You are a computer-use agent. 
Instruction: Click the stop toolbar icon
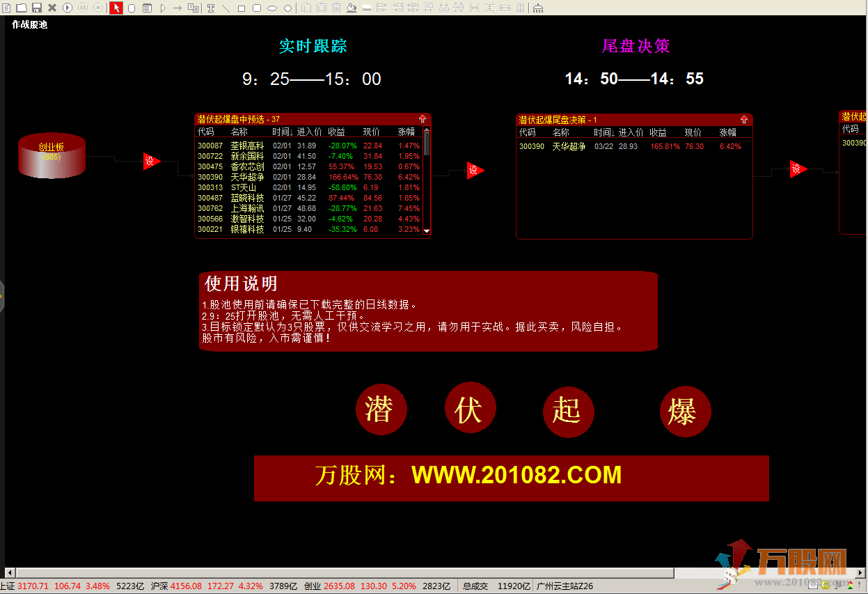pyautogui.click(x=98, y=8)
